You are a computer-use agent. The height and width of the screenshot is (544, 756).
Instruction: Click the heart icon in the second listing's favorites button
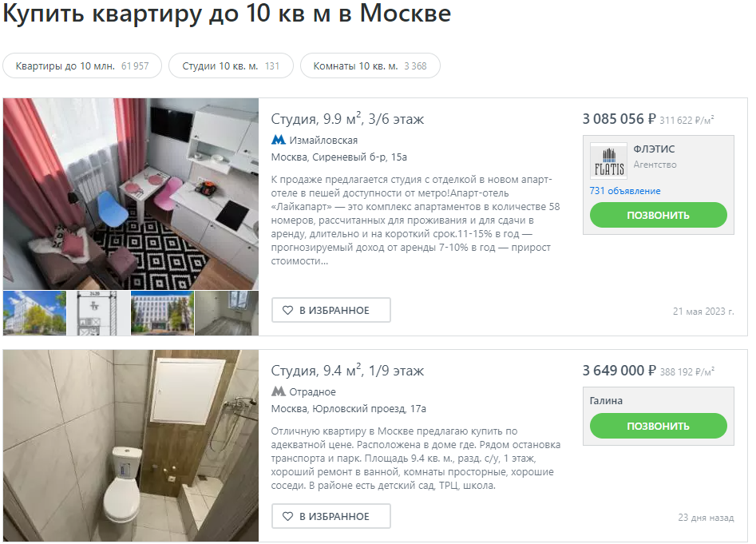[x=288, y=517]
